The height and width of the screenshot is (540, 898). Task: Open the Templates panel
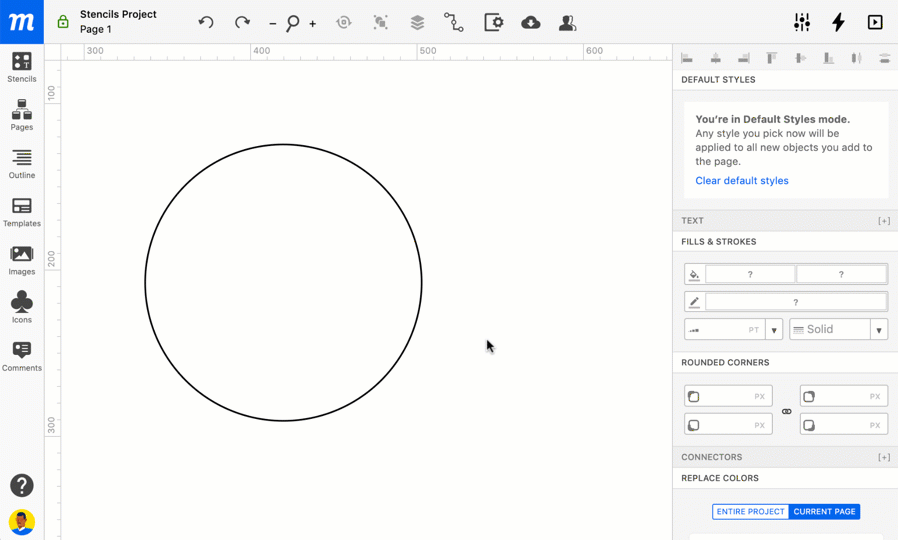(x=22, y=211)
